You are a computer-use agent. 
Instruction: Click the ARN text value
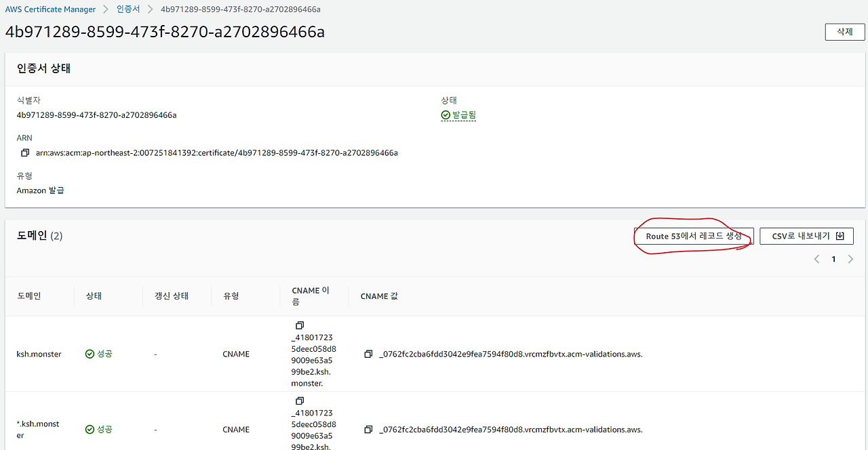tap(217, 152)
